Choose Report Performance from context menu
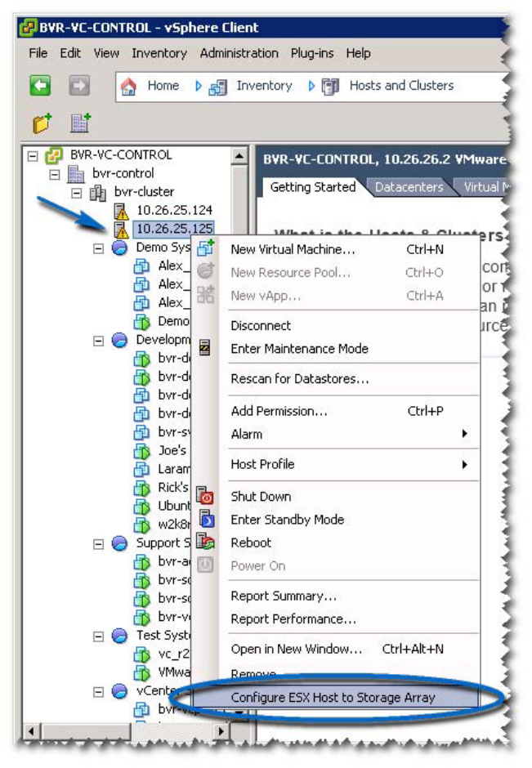Screen dimensions: 532x768 click(293, 619)
